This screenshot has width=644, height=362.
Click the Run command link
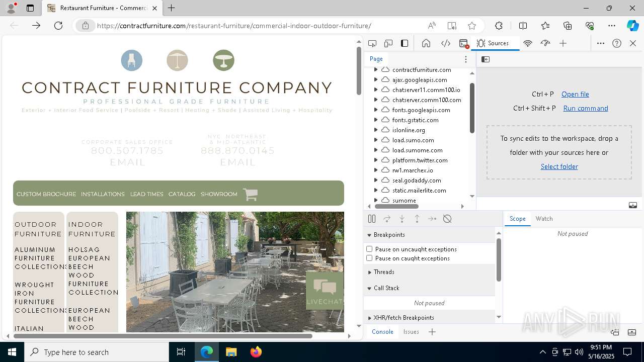point(586,108)
